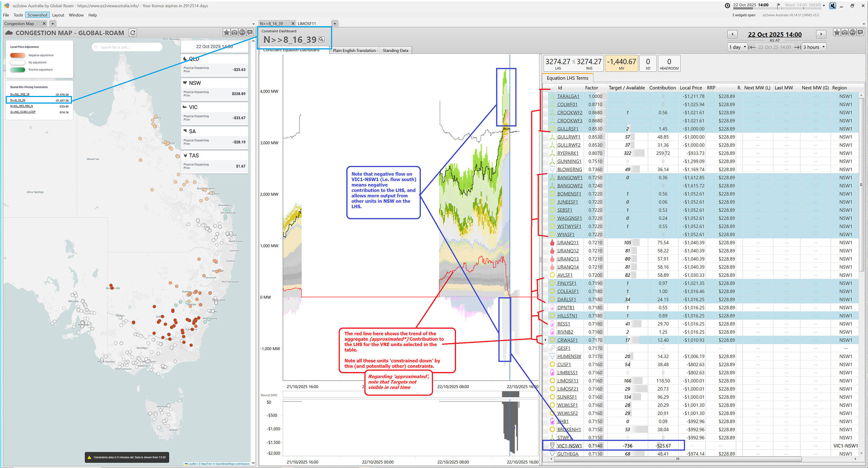The image size is (868, 468).
Task: Open the 3 hours lookahead dropdown
Action: tap(814, 47)
